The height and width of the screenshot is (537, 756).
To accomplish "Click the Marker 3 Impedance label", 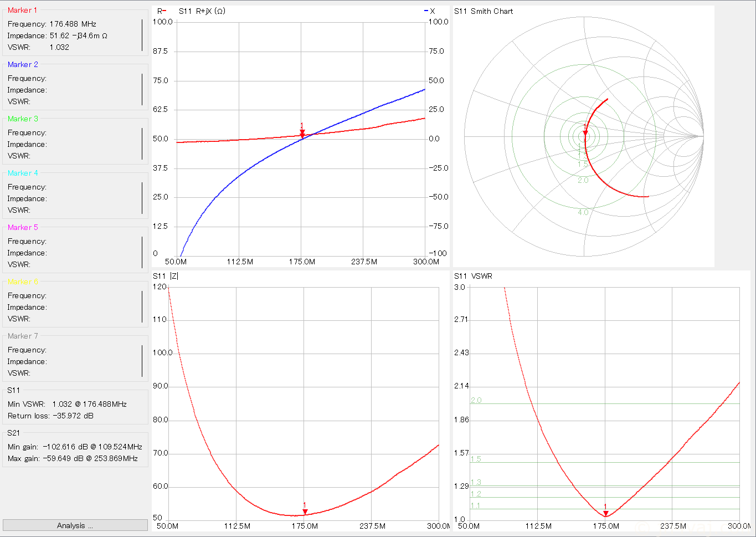I will 27,144.
